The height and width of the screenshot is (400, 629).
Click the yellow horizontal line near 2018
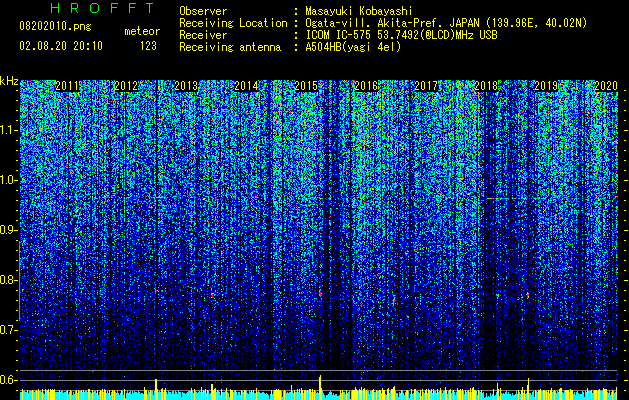(x=506, y=199)
